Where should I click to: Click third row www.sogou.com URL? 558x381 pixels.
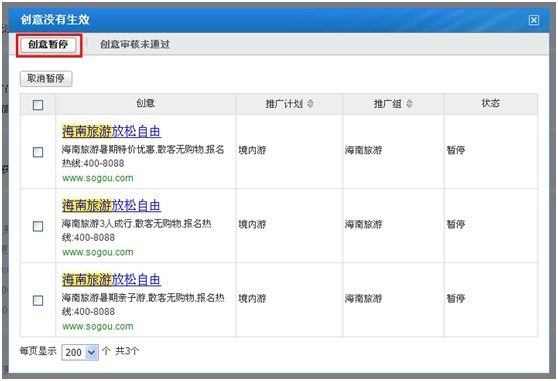pos(98,326)
